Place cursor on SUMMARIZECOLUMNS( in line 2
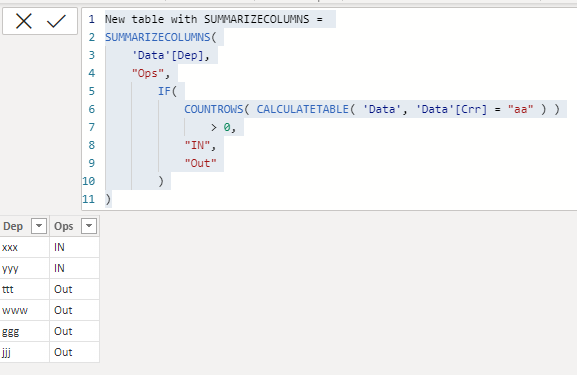 click(x=161, y=37)
